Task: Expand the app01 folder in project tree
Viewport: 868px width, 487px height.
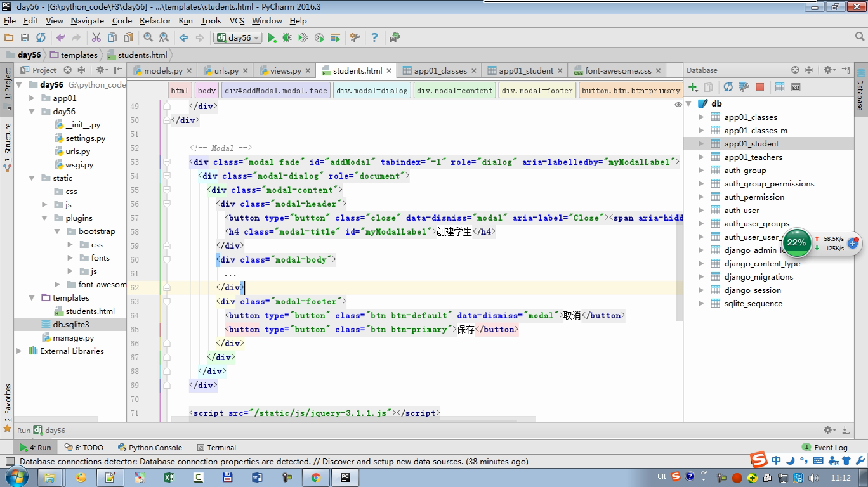Action: (x=32, y=98)
